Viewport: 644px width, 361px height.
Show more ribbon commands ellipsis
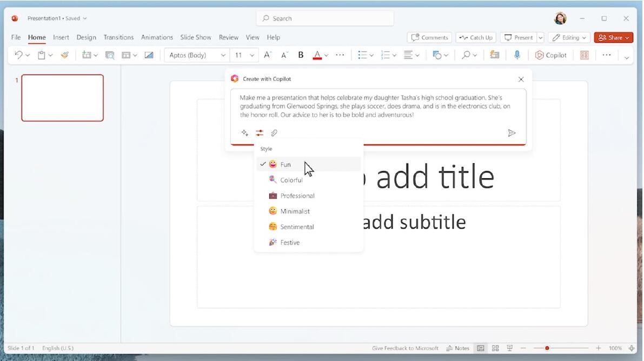point(607,55)
